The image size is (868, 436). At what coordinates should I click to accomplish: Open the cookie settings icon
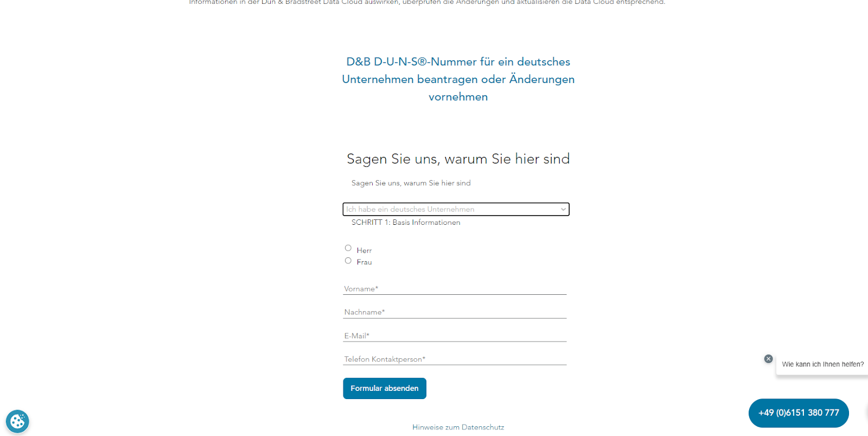pyautogui.click(x=17, y=421)
